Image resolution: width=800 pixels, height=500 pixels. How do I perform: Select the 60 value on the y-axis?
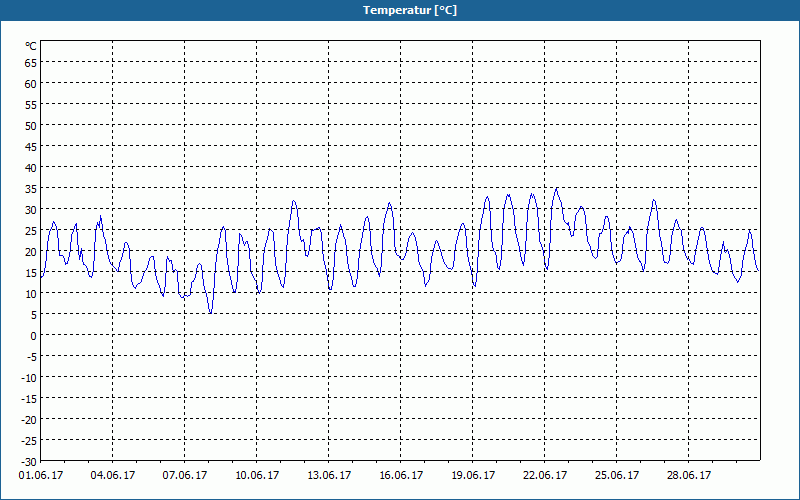pos(31,84)
